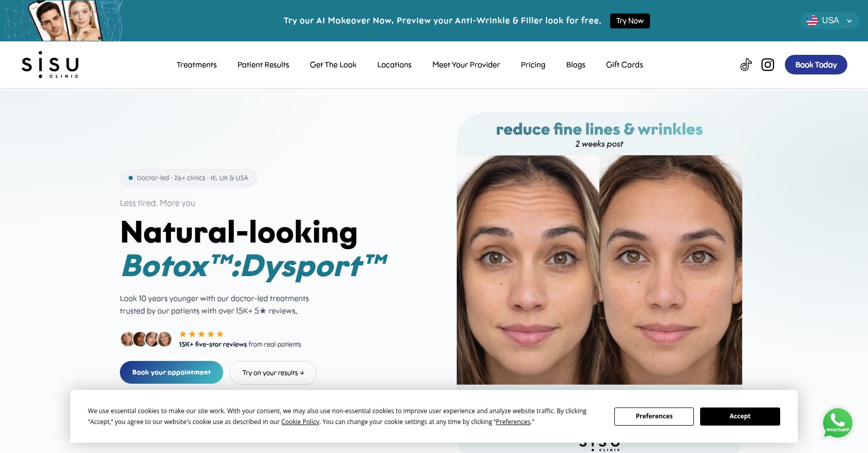
Task: Open the TikTok profile icon
Action: (746, 65)
